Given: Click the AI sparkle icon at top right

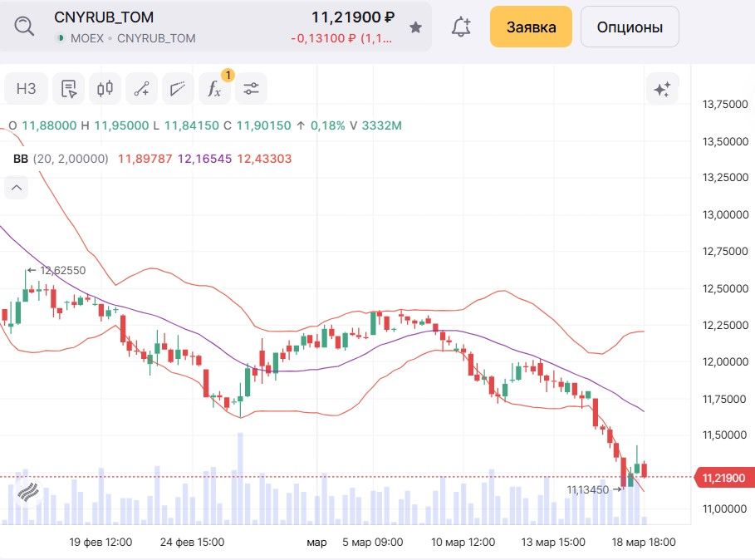Looking at the screenshot, I should point(662,90).
